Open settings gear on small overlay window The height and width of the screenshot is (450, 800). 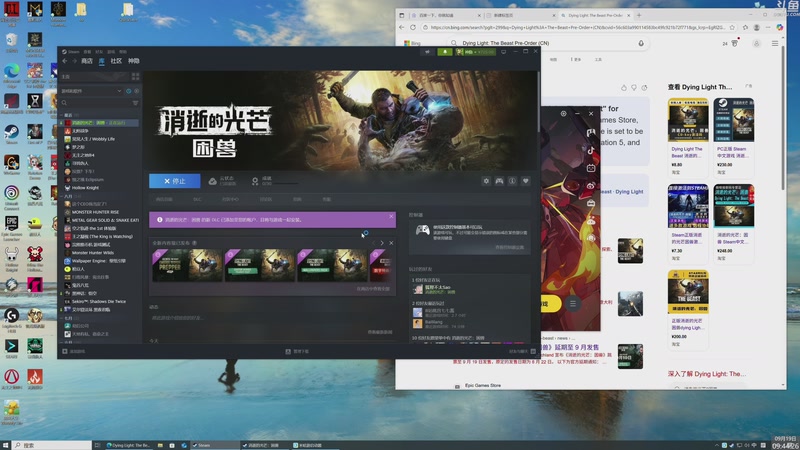(563, 114)
